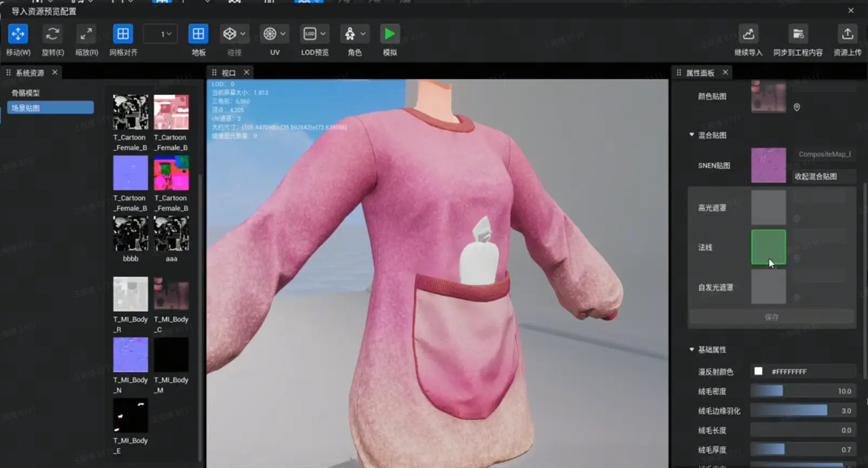Click the color map texture slot
The width and height of the screenshot is (868, 468).
[x=769, y=96]
